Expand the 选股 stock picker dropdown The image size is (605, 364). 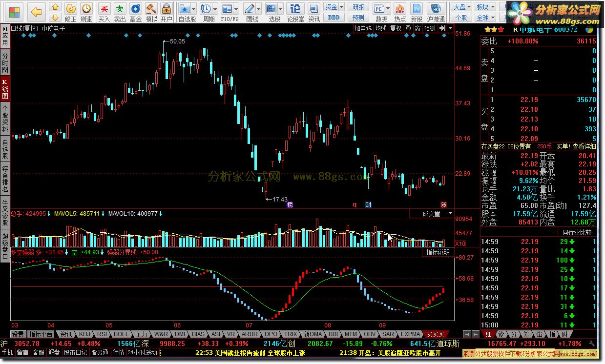[x=280, y=8]
